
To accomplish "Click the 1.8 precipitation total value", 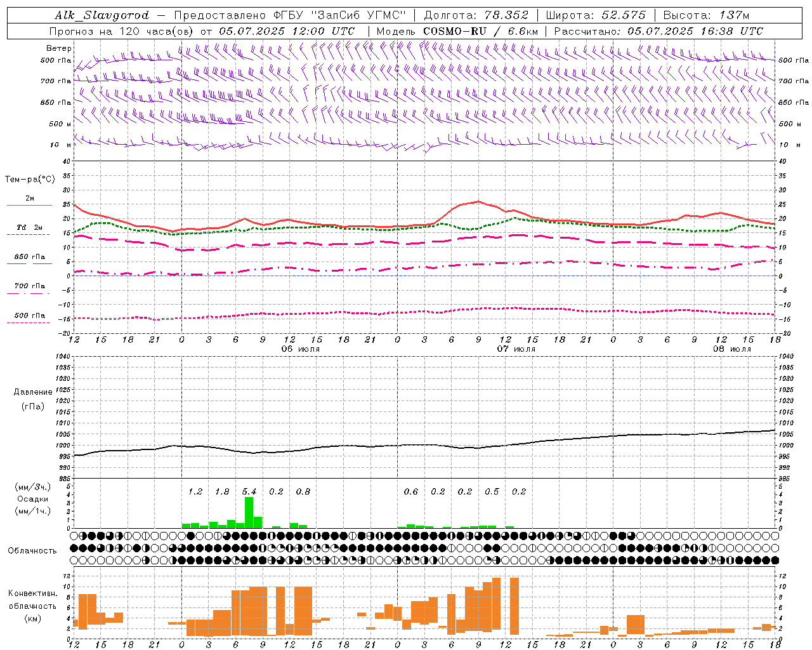I will (222, 491).
